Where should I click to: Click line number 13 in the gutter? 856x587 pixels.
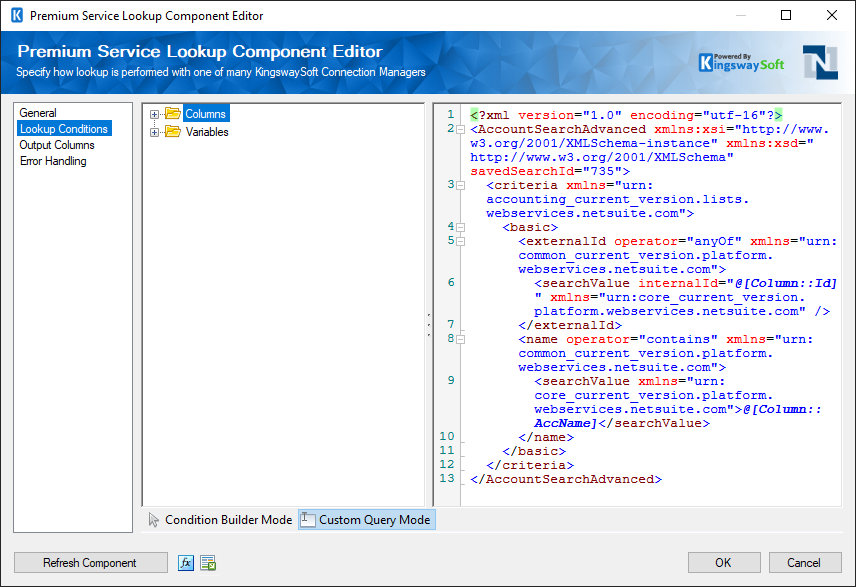click(447, 478)
